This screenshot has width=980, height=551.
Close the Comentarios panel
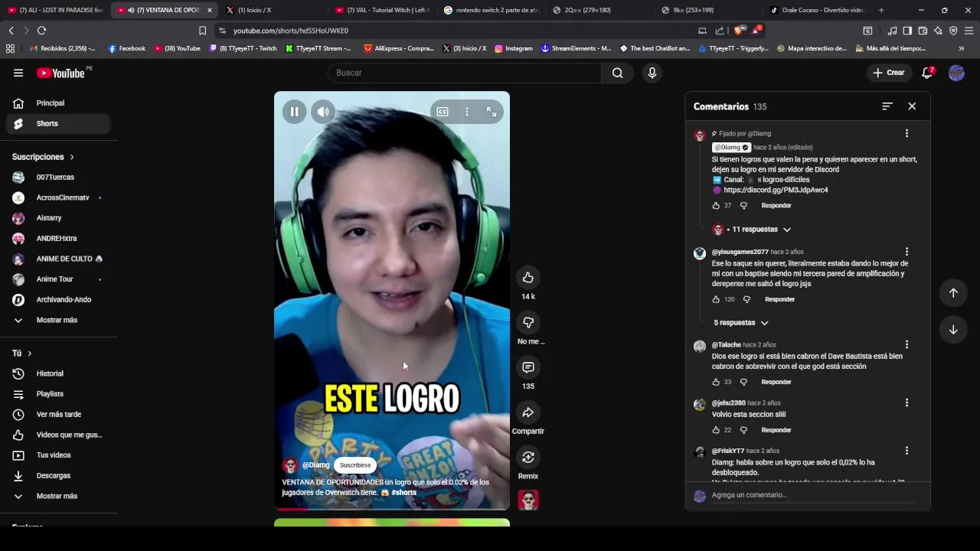click(x=912, y=106)
